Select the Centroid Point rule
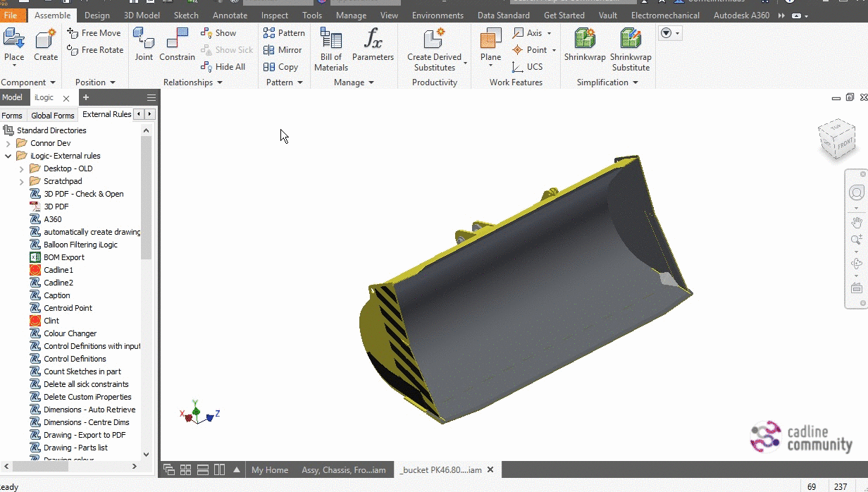Screen dimensions: 868x492 (68, 308)
